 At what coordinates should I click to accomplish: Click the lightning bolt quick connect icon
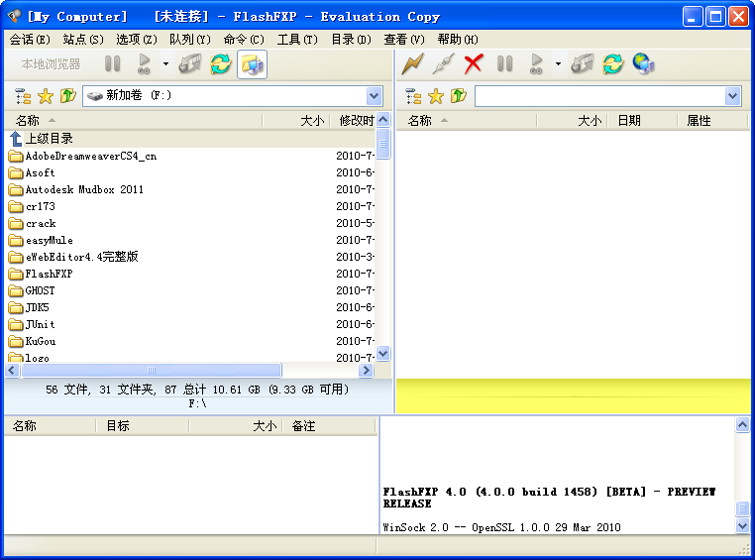click(x=412, y=64)
